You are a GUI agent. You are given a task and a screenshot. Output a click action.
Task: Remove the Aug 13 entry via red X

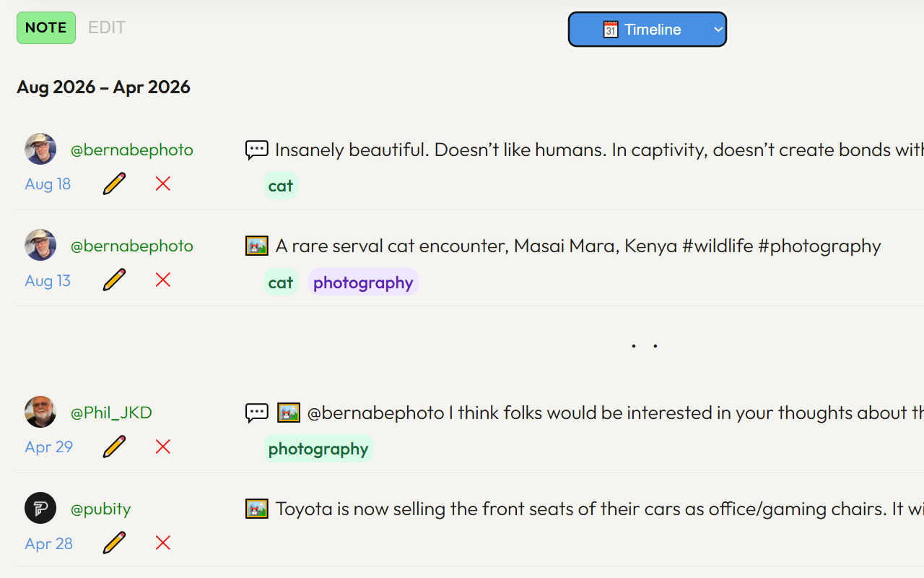(x=163, y=280)
